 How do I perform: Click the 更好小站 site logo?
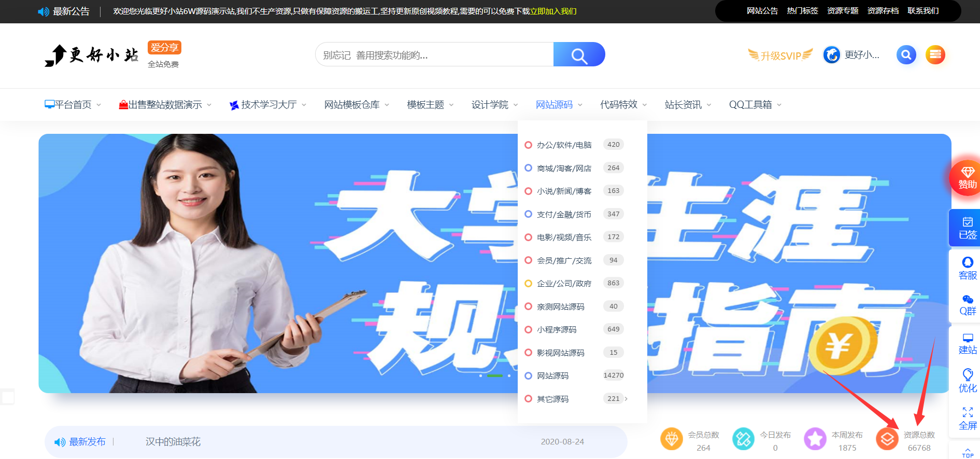(92, 55)
